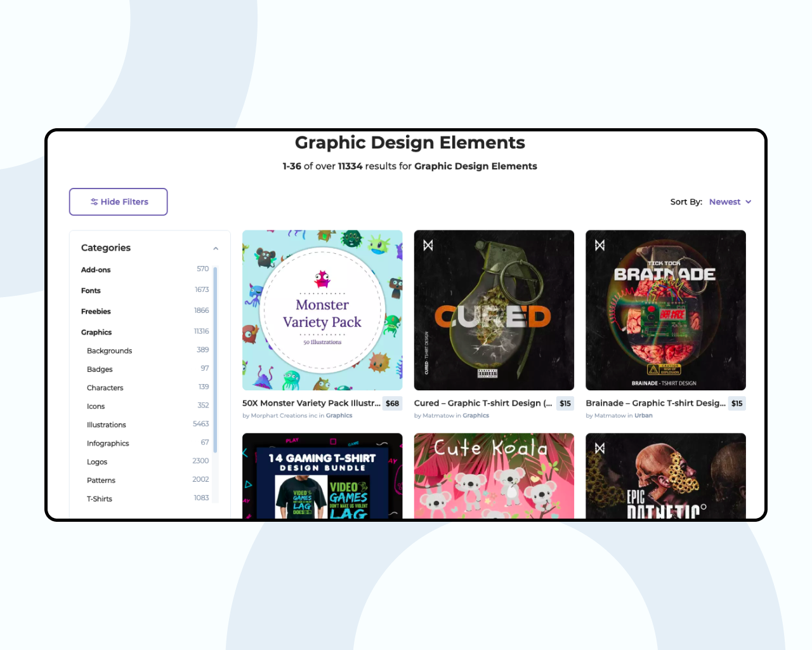Click the logo icon on Epic Pathetic thumbnail

click(600, 448)
